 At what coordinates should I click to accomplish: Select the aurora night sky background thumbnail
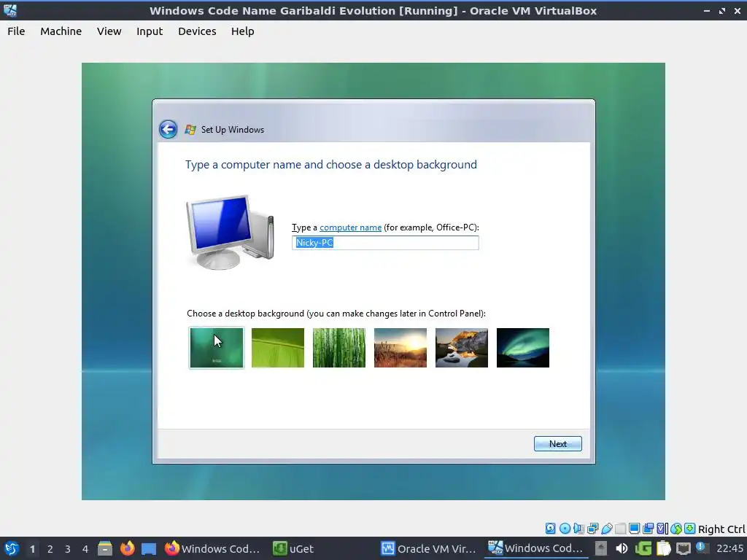522,348
